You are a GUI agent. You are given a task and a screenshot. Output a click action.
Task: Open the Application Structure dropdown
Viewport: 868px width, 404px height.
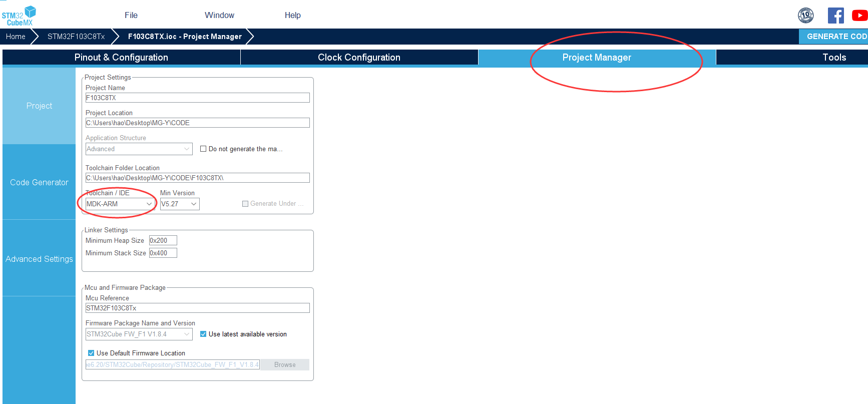click(x=139, y=149)
